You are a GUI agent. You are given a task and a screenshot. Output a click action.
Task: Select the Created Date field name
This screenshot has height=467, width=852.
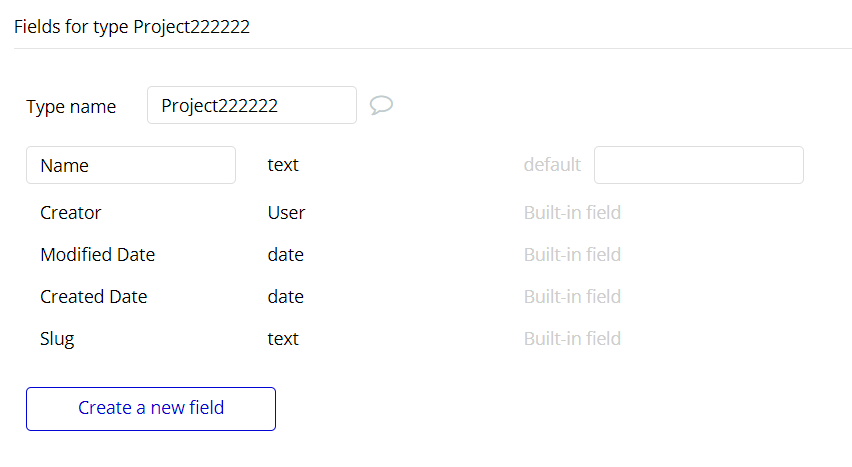93,296
